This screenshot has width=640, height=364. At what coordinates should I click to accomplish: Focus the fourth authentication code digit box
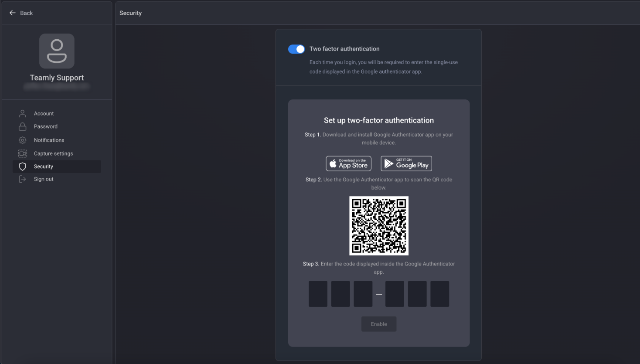pos(395,294)
